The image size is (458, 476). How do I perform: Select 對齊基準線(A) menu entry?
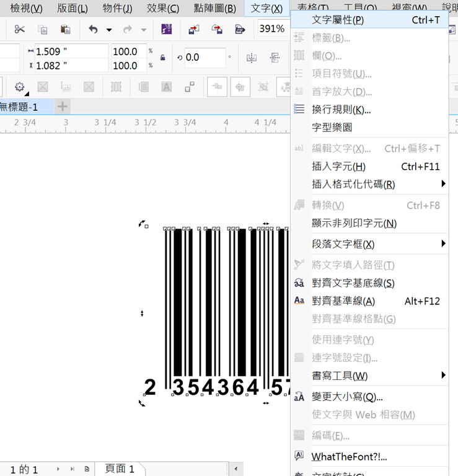[369, 301]
